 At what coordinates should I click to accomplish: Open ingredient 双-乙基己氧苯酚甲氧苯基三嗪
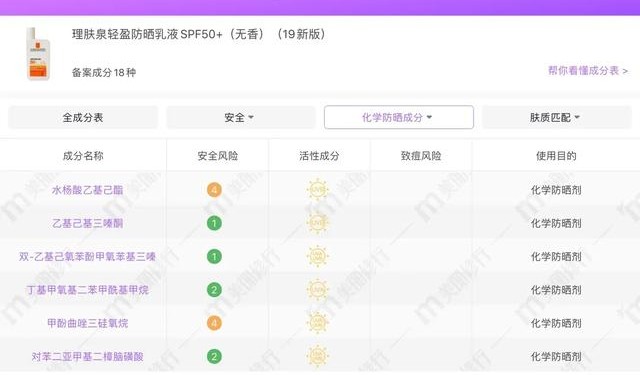[87, 257]
